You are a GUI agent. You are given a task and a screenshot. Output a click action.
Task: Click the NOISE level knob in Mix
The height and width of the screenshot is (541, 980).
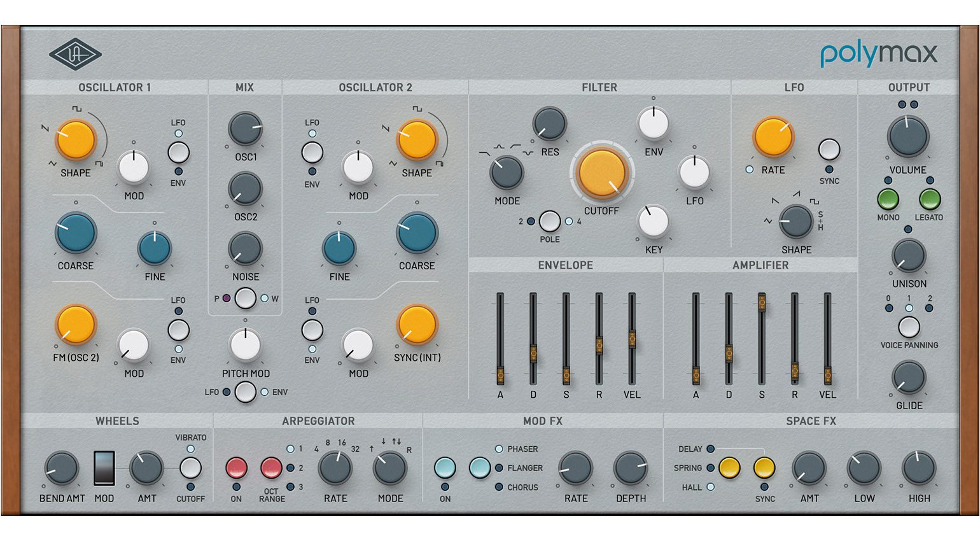pos(246,249)
